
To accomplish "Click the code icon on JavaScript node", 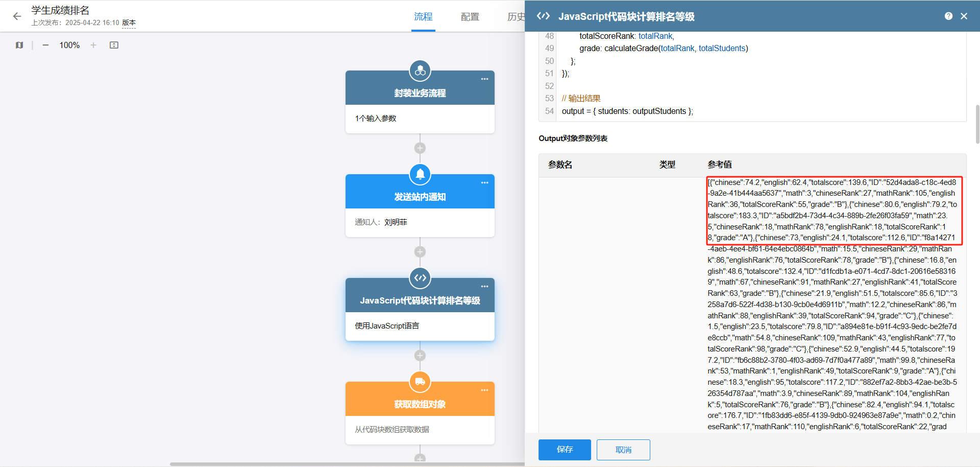I will (x=420, y=278).
